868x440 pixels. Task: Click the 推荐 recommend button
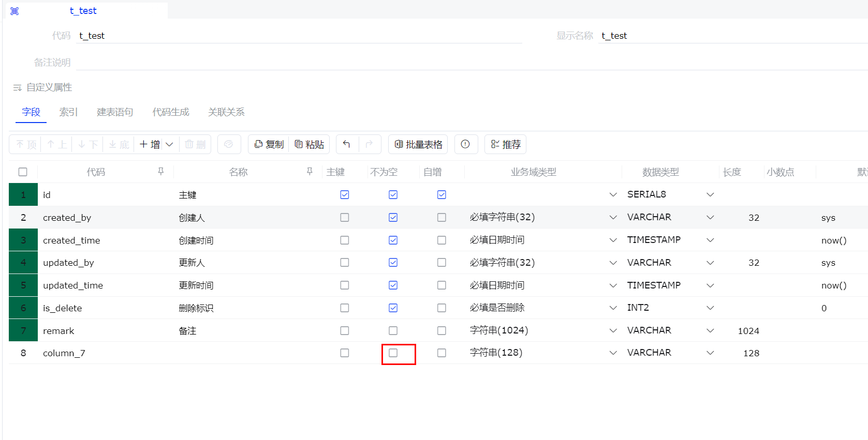pos(506,144)
